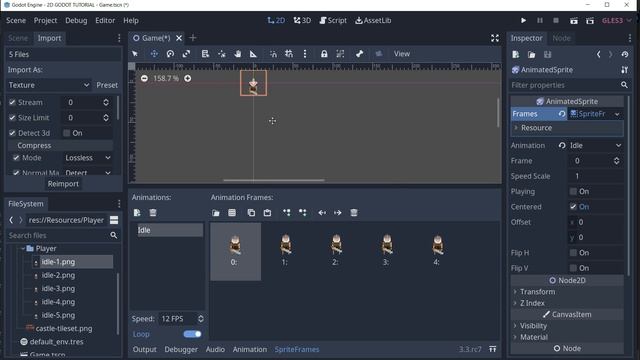The width and height of the screenshot is (640, 360).
Task: Play the project
Action: click(x=523, y=20)
